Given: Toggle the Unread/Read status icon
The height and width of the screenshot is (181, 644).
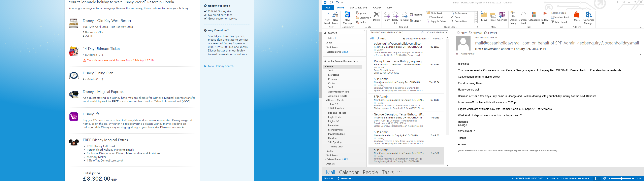Looking at the screenshot, I should pyautogui.click(x=523, y=18).
